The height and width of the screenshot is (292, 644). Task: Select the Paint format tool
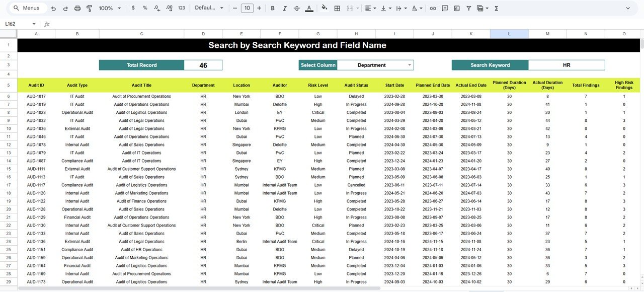(90, 8)
